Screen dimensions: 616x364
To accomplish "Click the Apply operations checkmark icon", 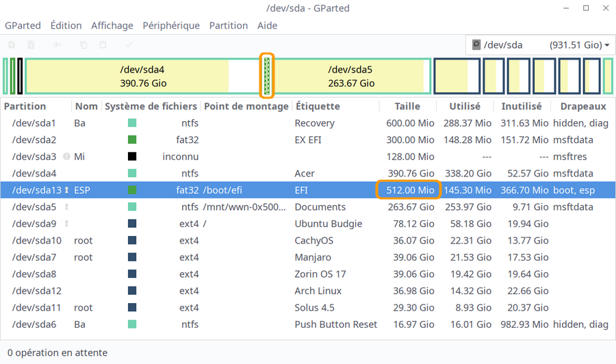I will [x=129, y=45].
